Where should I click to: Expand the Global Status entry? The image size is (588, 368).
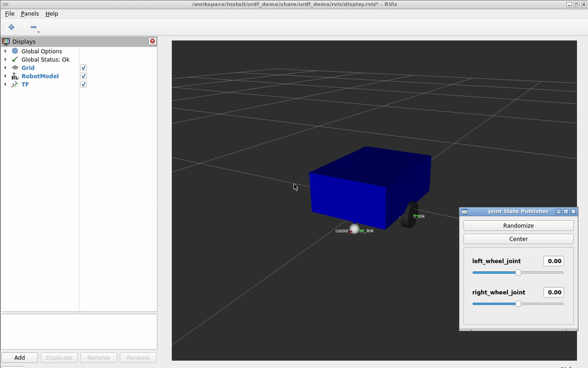tap(6, 59)
